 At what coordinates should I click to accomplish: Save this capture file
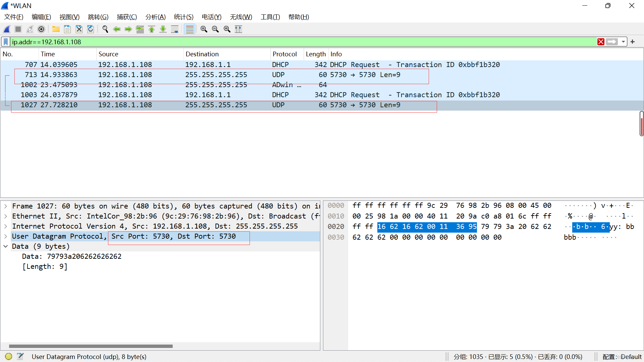tap(67, 29)
